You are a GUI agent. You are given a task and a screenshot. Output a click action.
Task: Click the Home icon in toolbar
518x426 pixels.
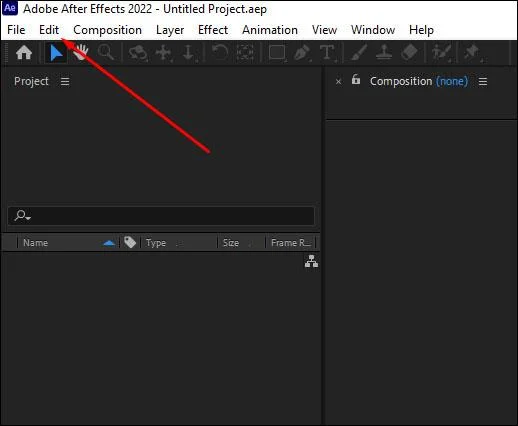tap(24, 53)
